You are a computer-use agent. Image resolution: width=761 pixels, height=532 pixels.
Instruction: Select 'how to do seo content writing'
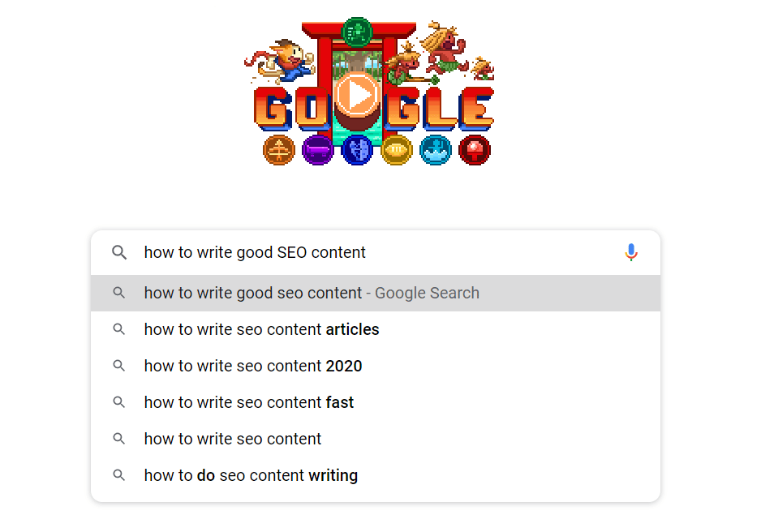[x=251, y=475]
